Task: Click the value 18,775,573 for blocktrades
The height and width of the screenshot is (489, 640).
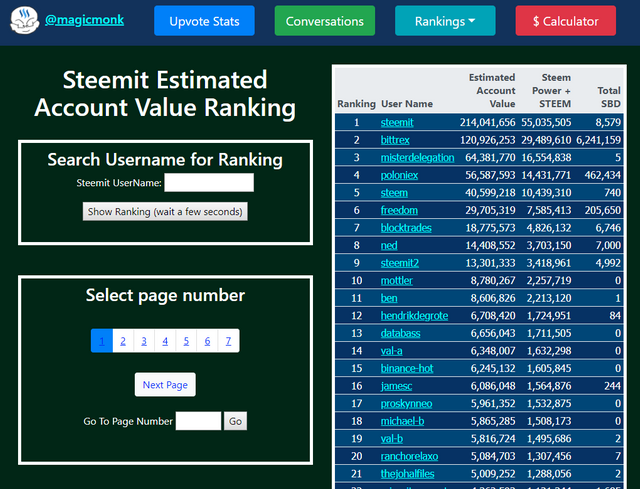Action: [490, 228]
